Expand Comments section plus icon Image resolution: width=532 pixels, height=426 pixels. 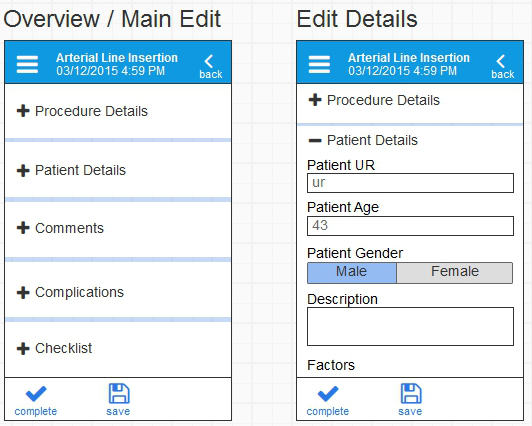click(23, 228)
